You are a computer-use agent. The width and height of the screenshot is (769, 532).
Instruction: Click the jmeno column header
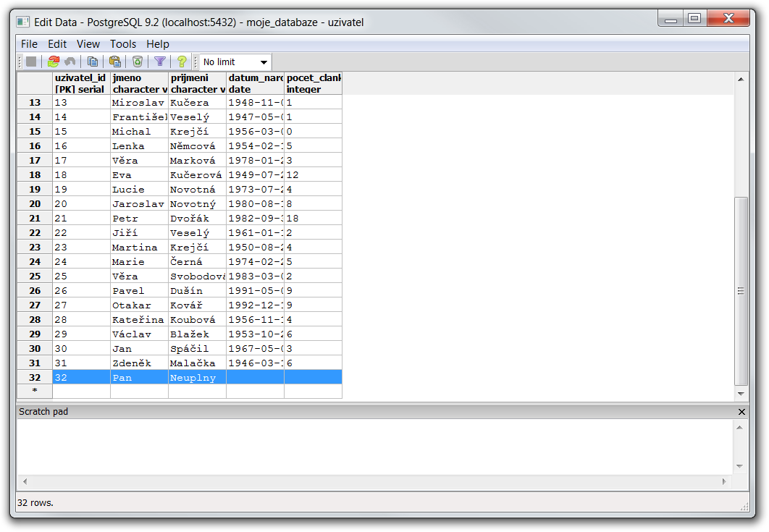coord(139,83)
